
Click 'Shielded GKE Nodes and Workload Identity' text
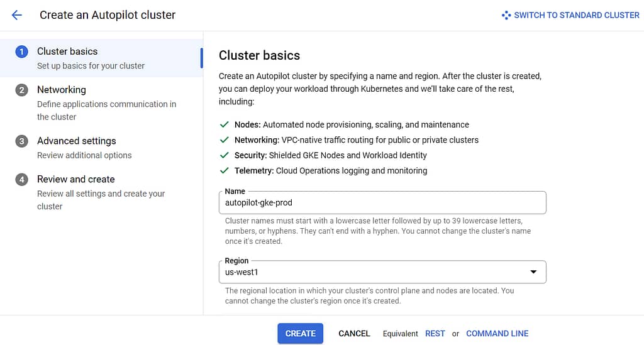pos(348,155)
